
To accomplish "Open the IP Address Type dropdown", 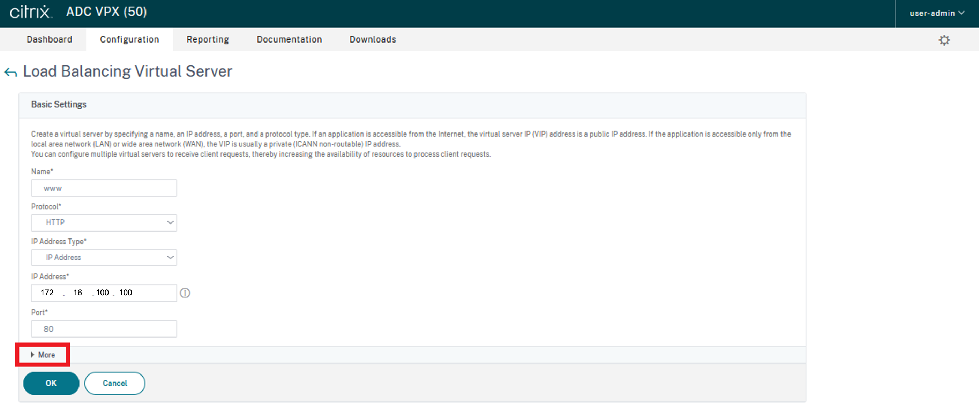I will pos(104,258).
